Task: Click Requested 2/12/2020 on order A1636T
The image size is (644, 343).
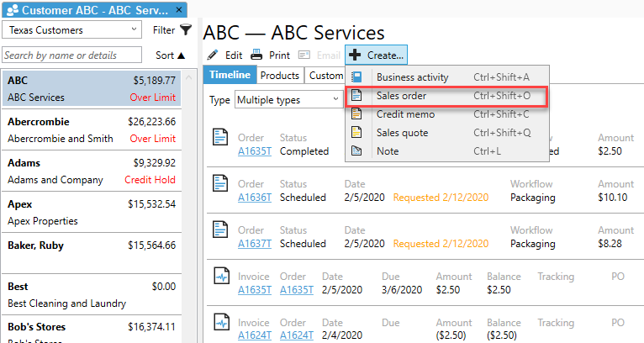Action: point(441,198)
